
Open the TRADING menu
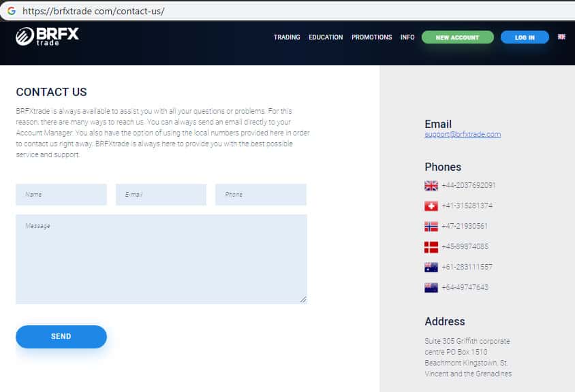tap(287, 37)
